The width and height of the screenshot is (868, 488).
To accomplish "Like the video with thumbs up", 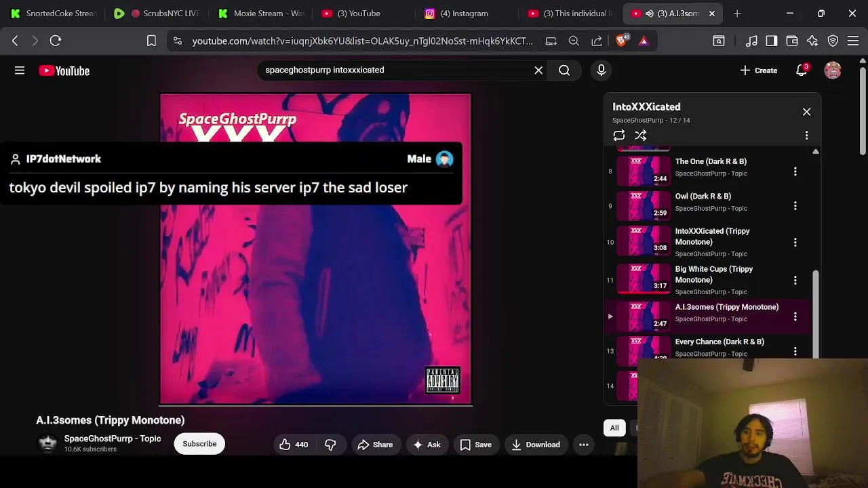I will pyautogui.click(x=294, y=445).
